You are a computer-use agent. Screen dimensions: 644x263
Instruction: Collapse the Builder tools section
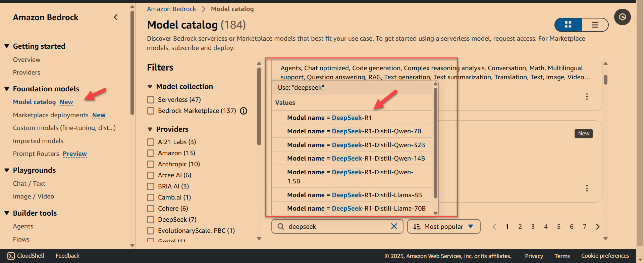pos(7,213)
